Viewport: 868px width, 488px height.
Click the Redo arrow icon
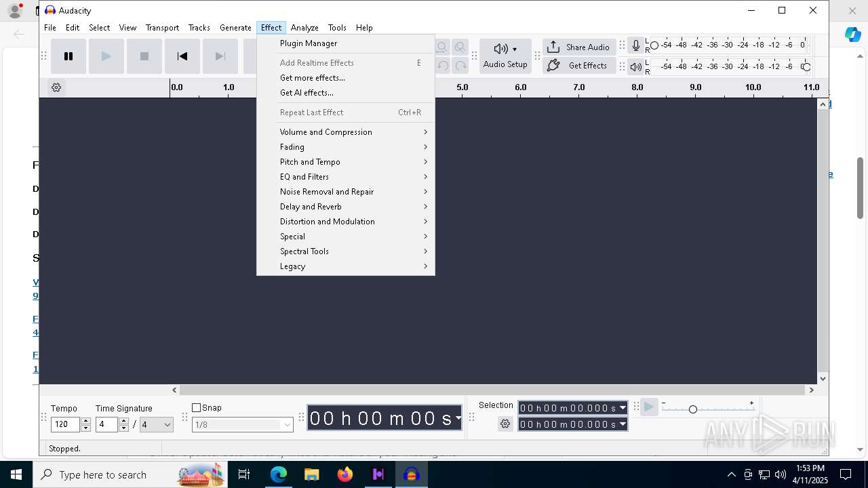click(460, 66)
